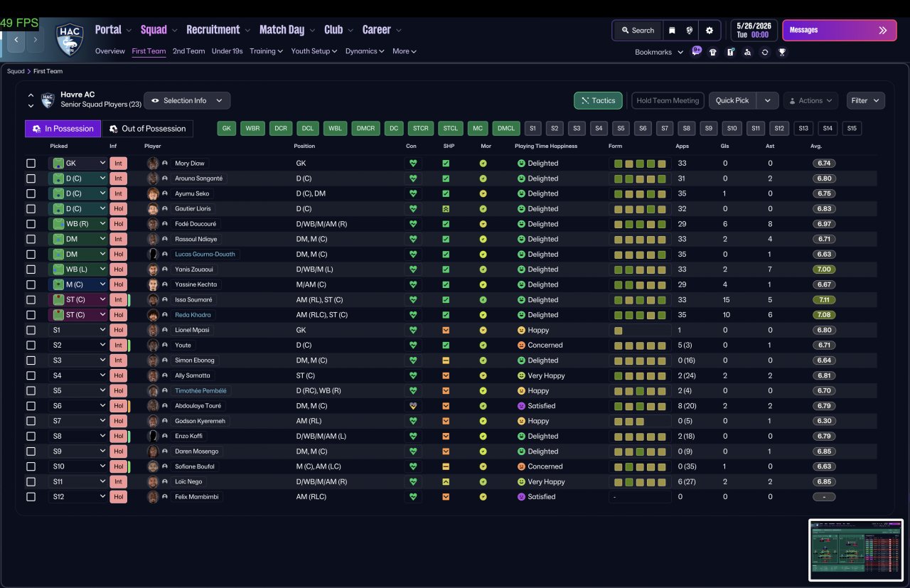Tick the checkbox for Fodé Doucouré
The image size is (910, 588).
tap(31, 224)
